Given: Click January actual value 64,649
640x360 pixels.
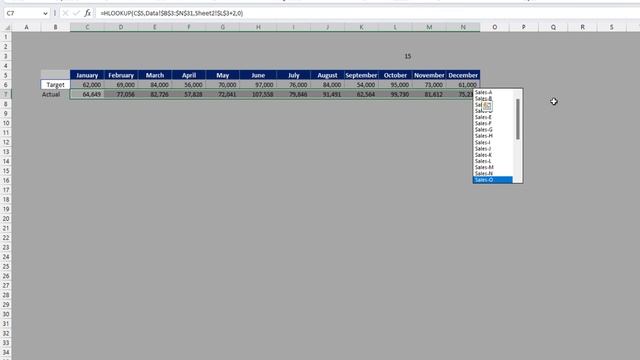Looking at the screenshot, I should pyautogui.click(x=87, y=94).
